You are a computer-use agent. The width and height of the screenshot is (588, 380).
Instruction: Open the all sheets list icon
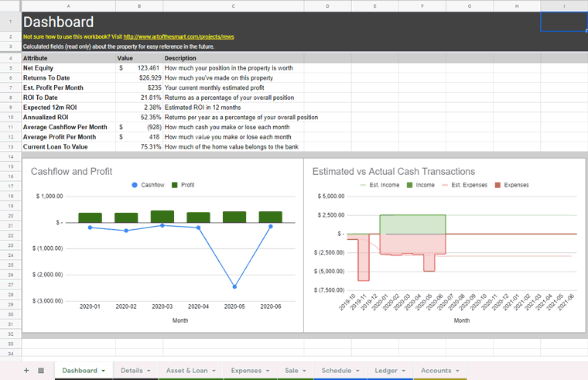point(41,371)
